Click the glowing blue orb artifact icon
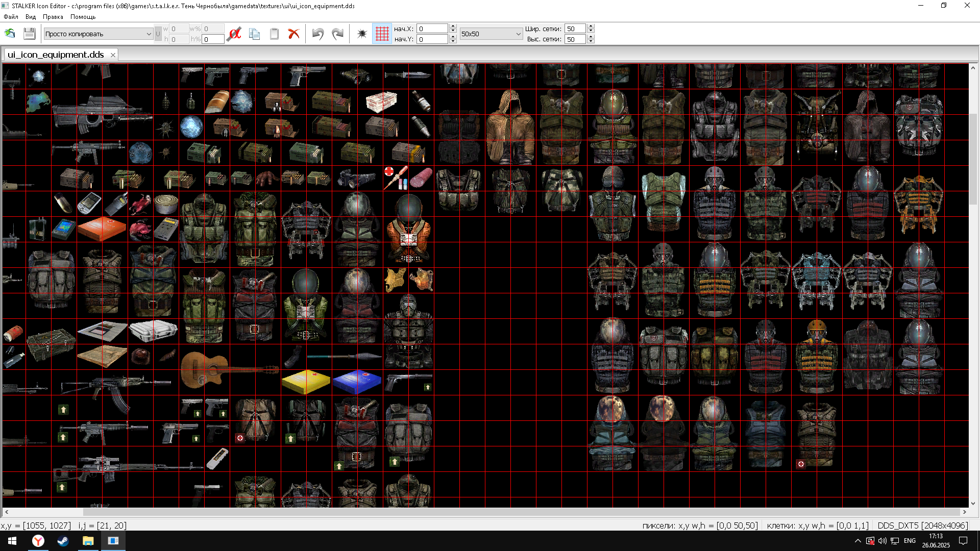The image size is (980, 551). click(191, 127)
